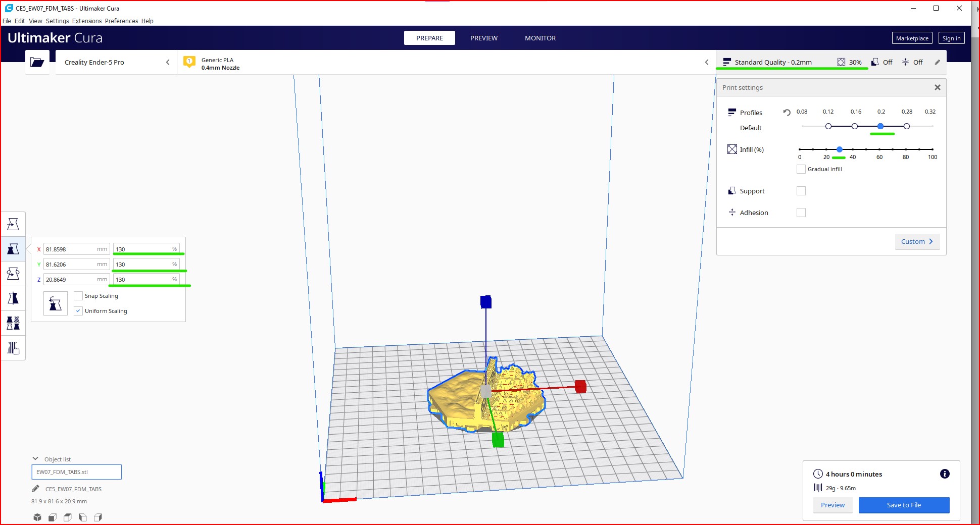Click the Preview button near Save
The width and height of the screenshot is (980, 525).
click(x=832, y=505)
